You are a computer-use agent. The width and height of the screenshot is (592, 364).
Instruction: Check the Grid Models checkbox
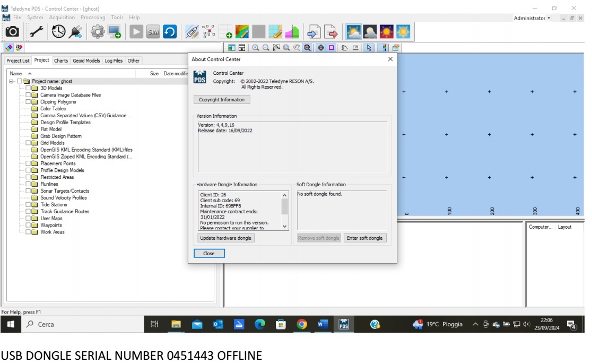[x=29, y=143]
